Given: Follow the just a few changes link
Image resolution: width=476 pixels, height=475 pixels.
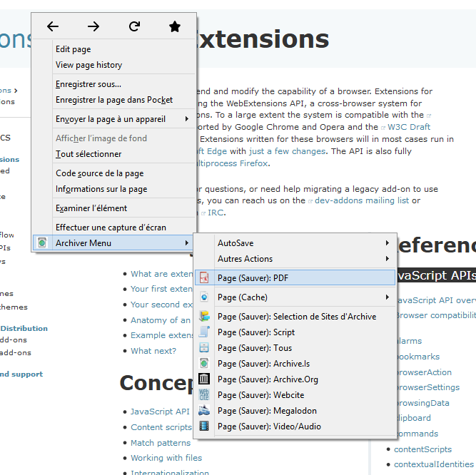Looking at the screenshot, I should (287, 151).
